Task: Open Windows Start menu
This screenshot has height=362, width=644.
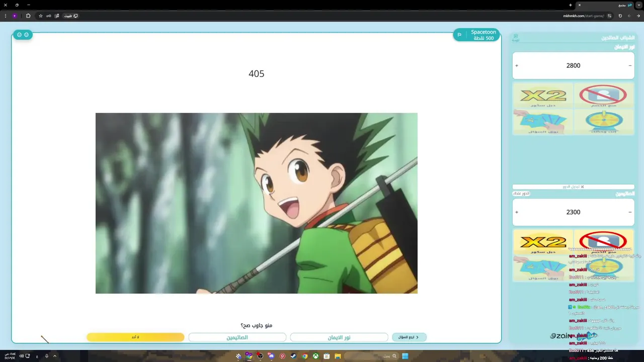Action: (x=405, y=356)
